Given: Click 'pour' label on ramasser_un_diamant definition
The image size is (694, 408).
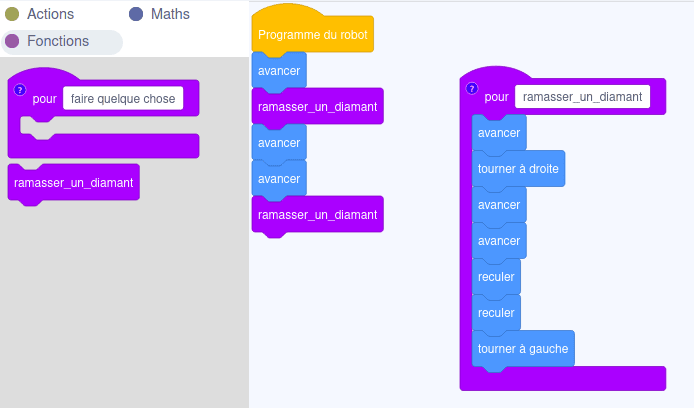Looking at the screenshot, I should pyautogui.click(x=497, y=97).
